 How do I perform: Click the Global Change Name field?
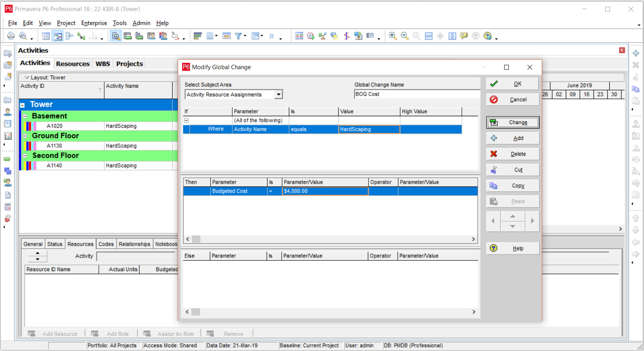pyautogui.click(x=417, y=94)
